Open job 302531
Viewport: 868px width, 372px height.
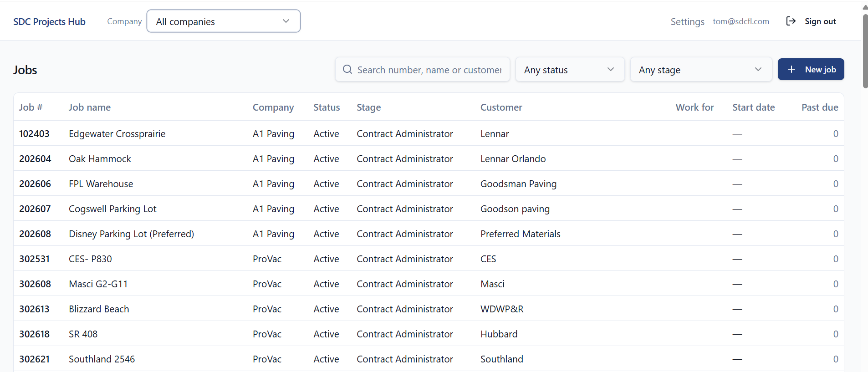tap(34, 259)
